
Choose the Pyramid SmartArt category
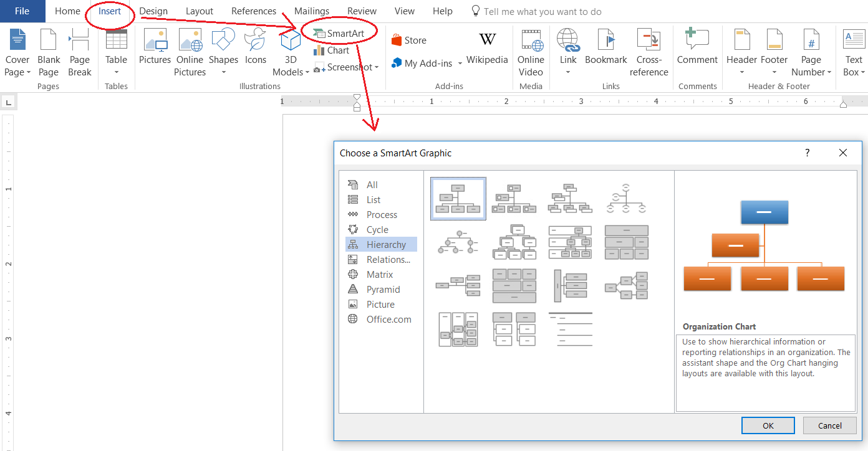(x=382, y=290)
